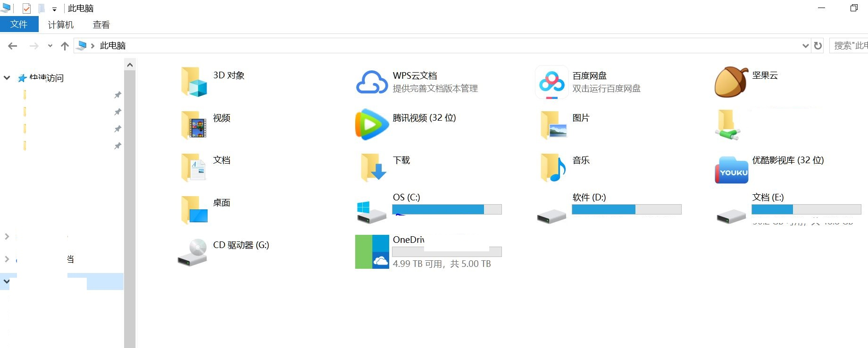Select 快速访问 in the navigation pane
The image size is (868, 348).
[x=47, y=78]
